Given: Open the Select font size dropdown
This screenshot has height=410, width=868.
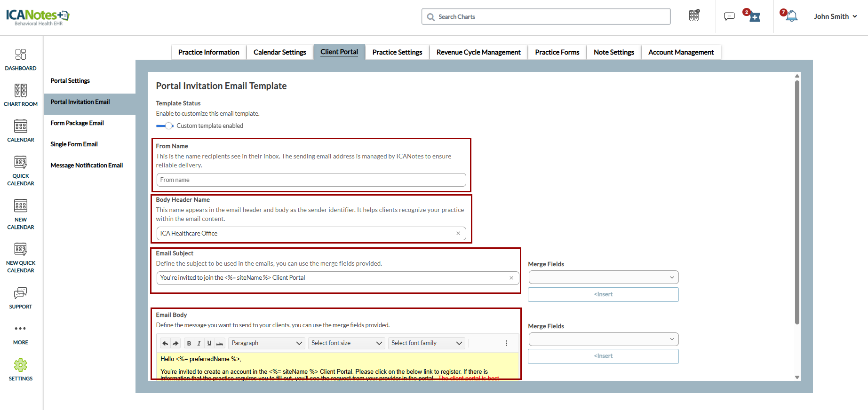Looking at the screenshot, I should click(x=346, y=343).
